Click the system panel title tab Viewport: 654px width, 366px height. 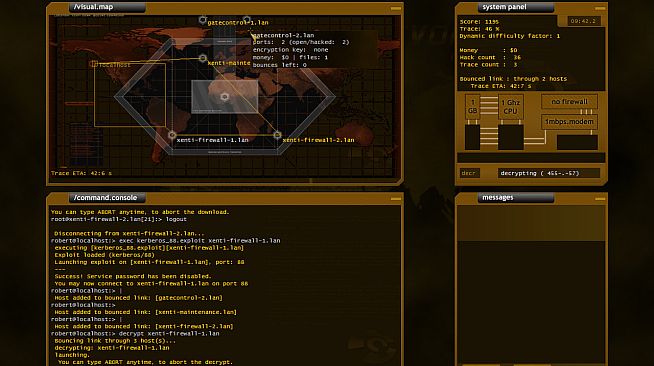516,7
